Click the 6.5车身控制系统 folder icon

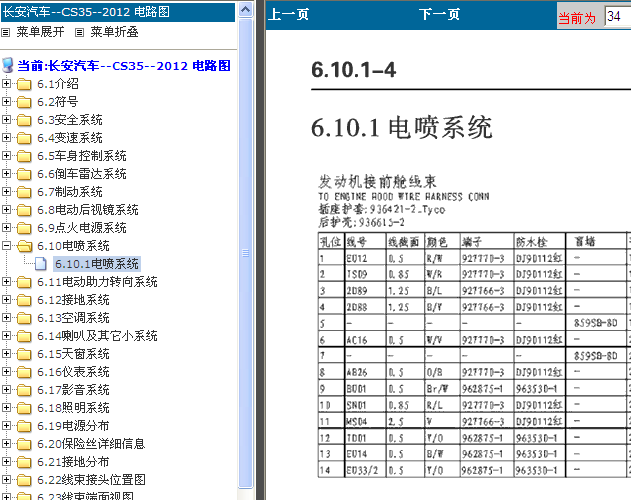click(24, 156)
